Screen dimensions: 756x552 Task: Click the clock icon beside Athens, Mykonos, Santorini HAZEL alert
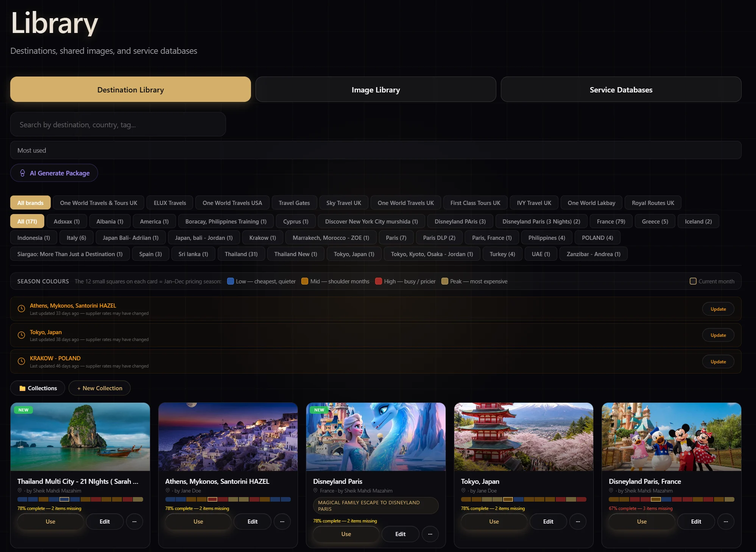click(x=22, y=309)
